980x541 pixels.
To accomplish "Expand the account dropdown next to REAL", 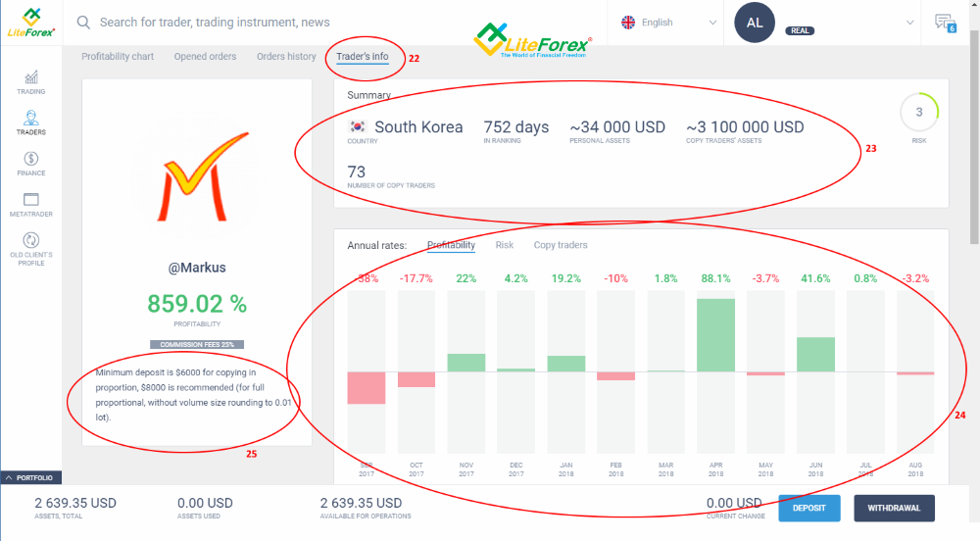I will click(x=909, y=23).
